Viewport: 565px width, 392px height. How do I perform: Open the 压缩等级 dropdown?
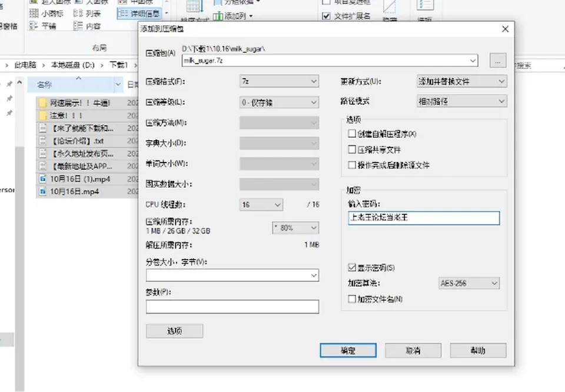(x=279, y=102)
